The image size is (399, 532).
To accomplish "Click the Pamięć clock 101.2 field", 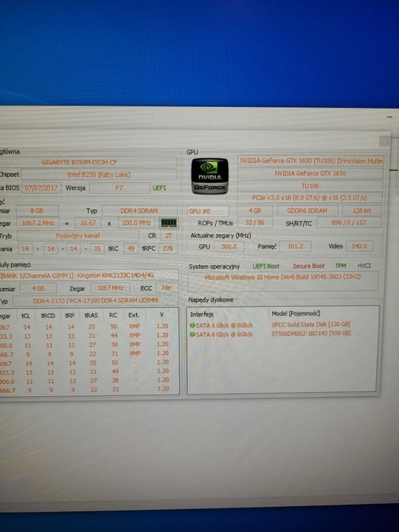I will tap(295, 246).
